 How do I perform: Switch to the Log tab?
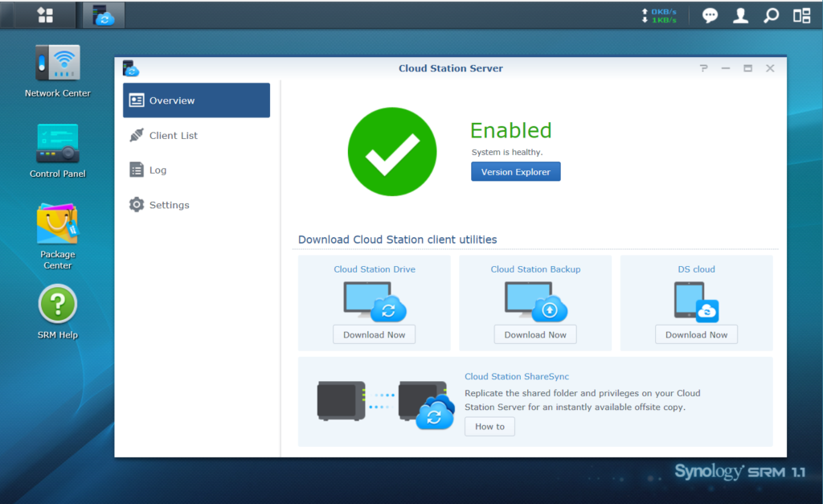pyautogui.click(x=196, y=170)
